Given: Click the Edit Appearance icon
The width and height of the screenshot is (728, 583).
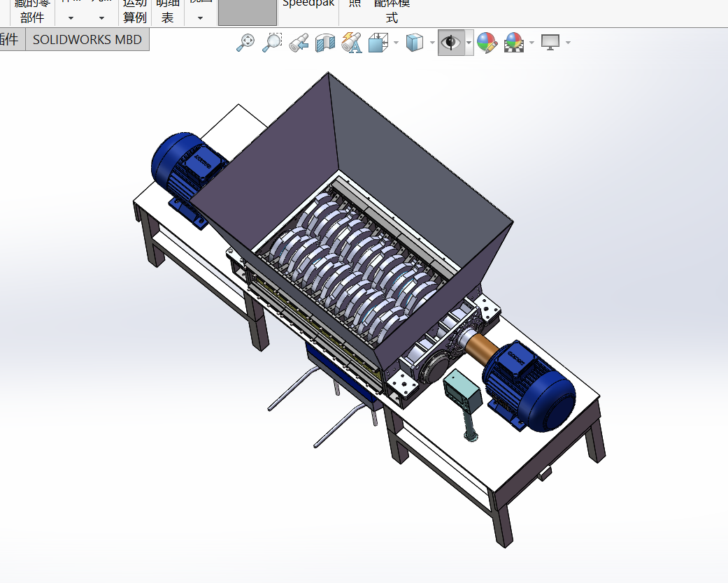Looking at the screenshot, I should coord(487,43).
